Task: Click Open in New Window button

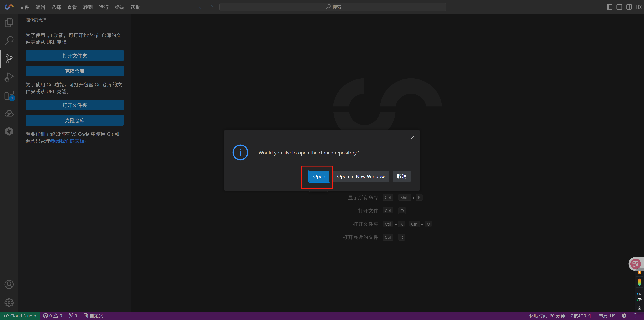Action: 361,176
